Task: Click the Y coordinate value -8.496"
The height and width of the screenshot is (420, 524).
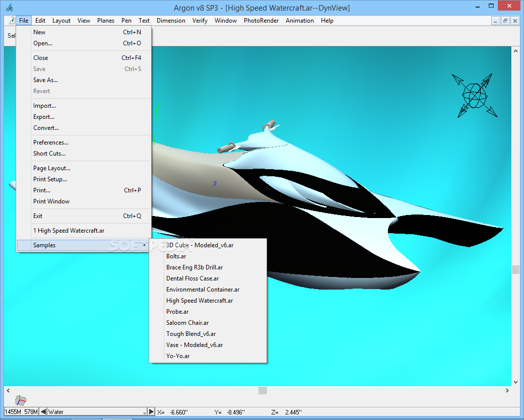Action: pyautogui.click(x=236, y=412)
